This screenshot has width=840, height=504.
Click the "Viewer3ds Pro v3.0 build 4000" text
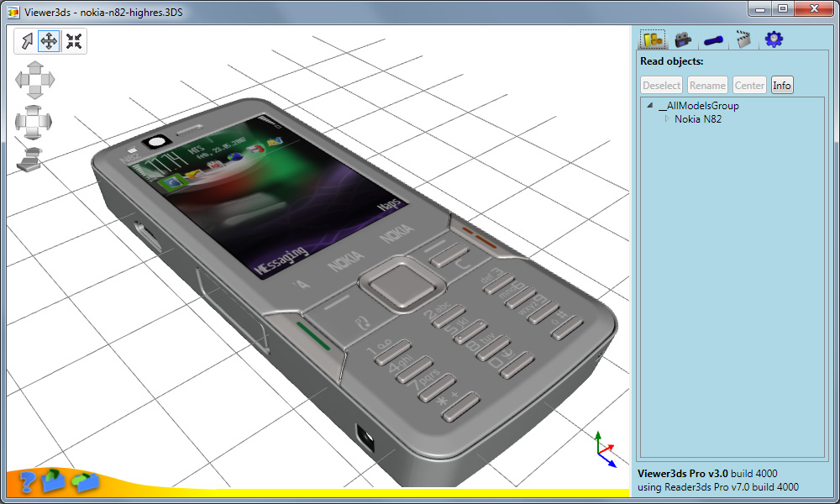tap(707, 474)
